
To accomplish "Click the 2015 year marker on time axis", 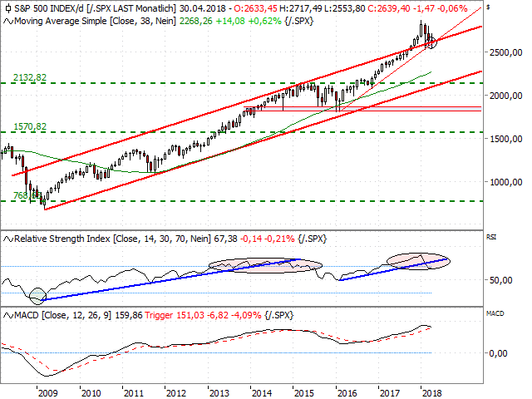I will click(x=304, y=393).
